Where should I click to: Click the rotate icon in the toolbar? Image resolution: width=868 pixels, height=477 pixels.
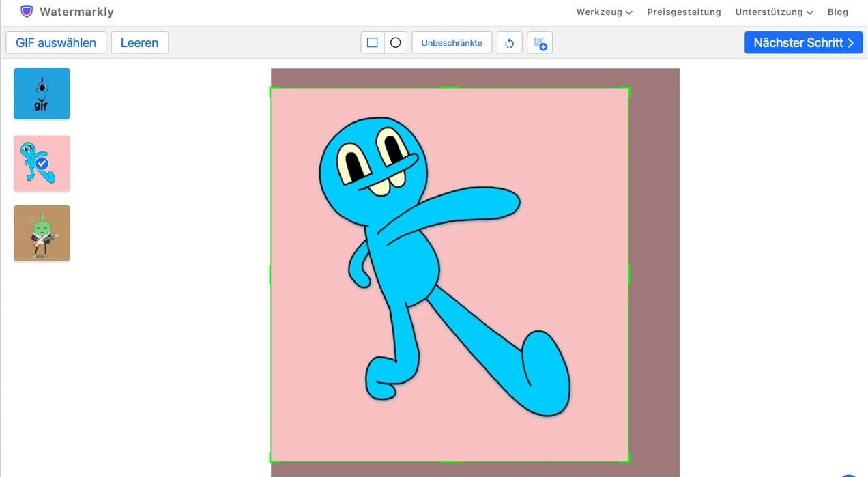(x=510, y=42)
